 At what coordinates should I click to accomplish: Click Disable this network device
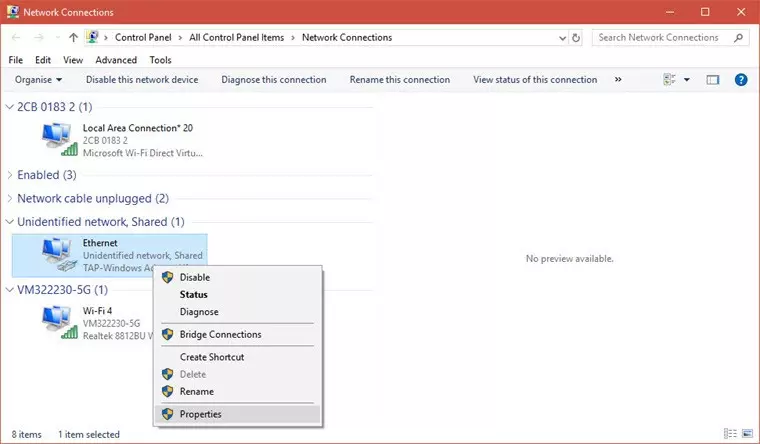point(142,80)
